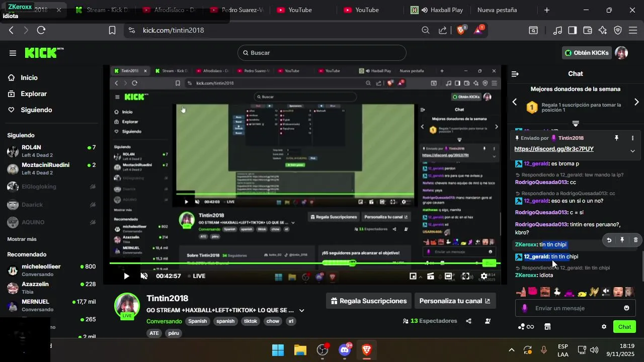
Task: Unmute the stream player audio
Action: click(144, 276)
